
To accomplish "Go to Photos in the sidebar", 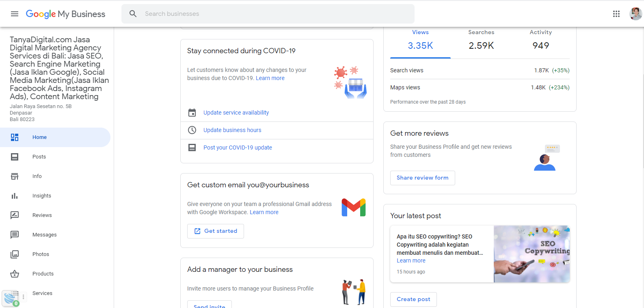I will (55, 254).
